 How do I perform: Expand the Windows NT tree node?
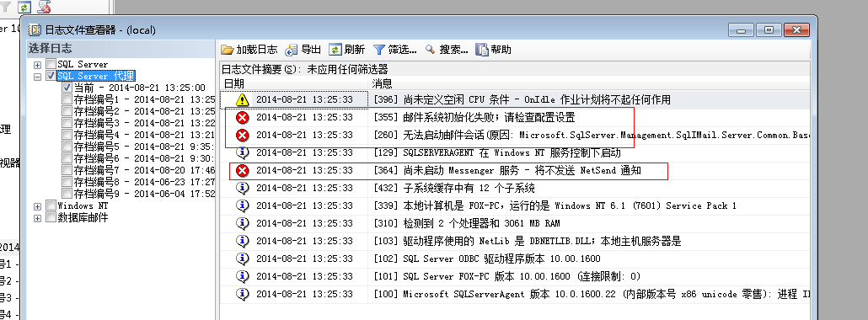38,206
